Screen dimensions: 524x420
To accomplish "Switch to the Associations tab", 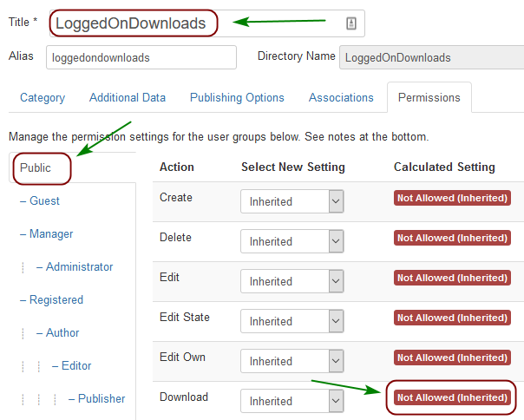I will click(341, 98).
